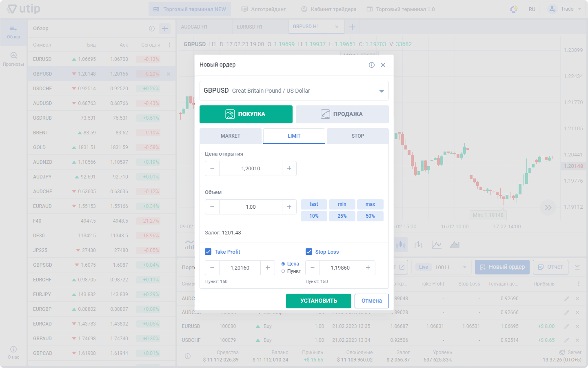Open the Обзор sidebar icon

click(13, 32)
